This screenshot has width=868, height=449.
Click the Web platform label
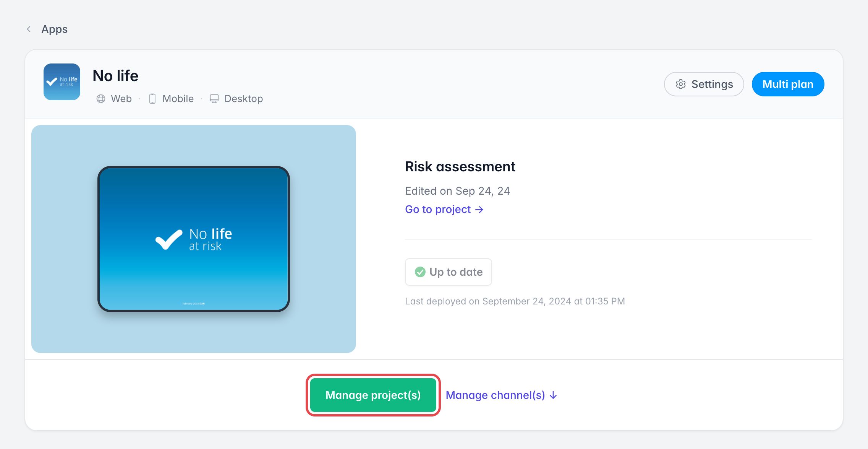tap(121, 99)
